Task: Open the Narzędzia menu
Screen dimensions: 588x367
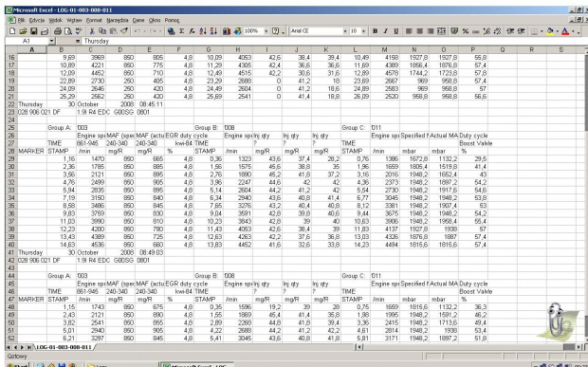Action: coord(118,20)
